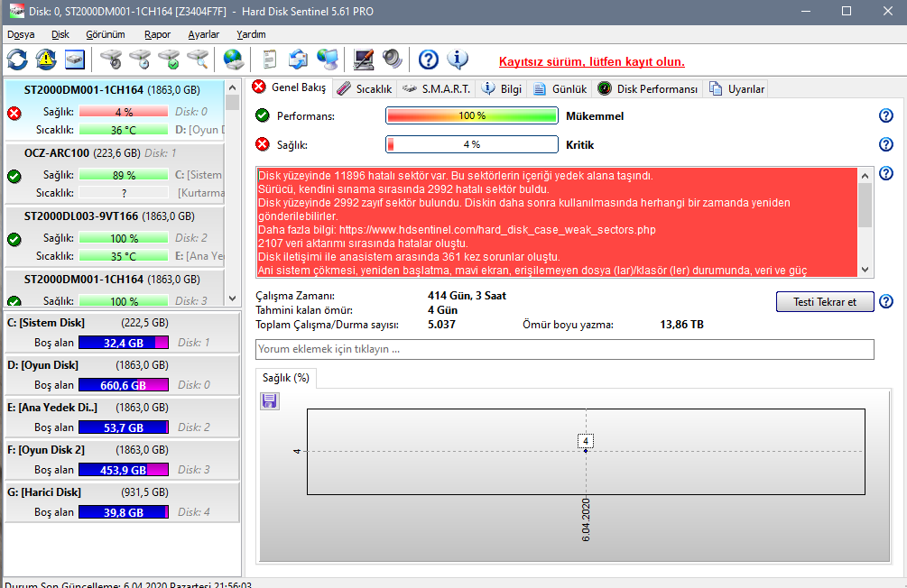Click the help icon beside Sağlık Kritik row
This screenshot has width=907, height=588.
885,144
